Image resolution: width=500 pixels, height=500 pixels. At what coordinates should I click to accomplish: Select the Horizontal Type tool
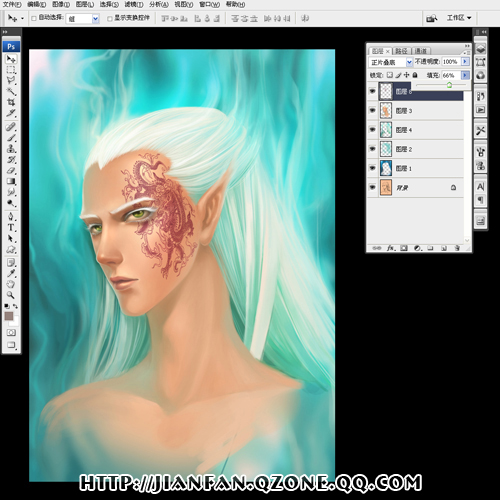pos(11,228)
